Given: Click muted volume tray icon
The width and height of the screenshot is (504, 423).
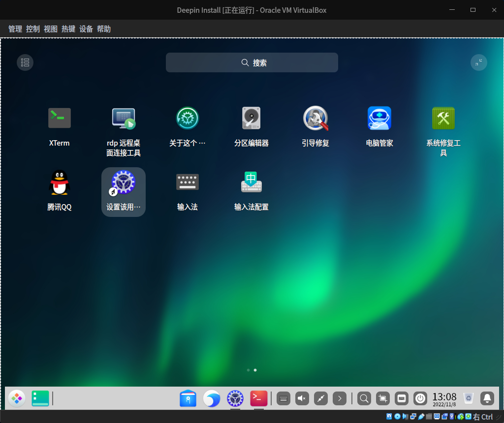Looking at the screenshot, I should tap(302, 398).
